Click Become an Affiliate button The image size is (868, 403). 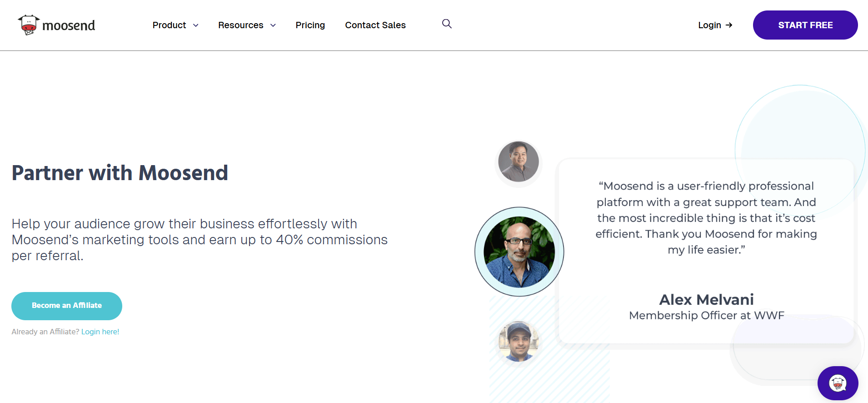click(x=67, y=306)
